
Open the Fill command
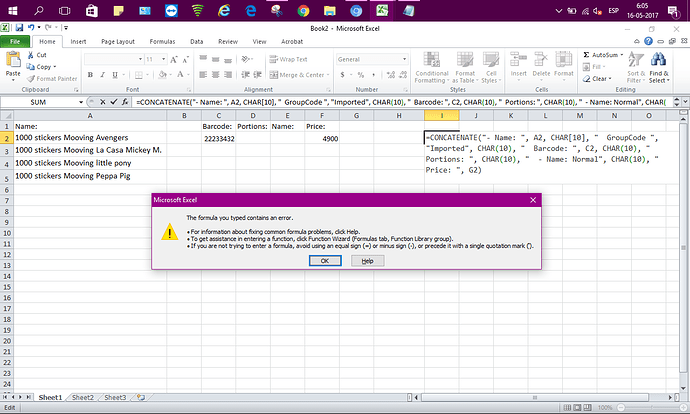tap(594, 67)
